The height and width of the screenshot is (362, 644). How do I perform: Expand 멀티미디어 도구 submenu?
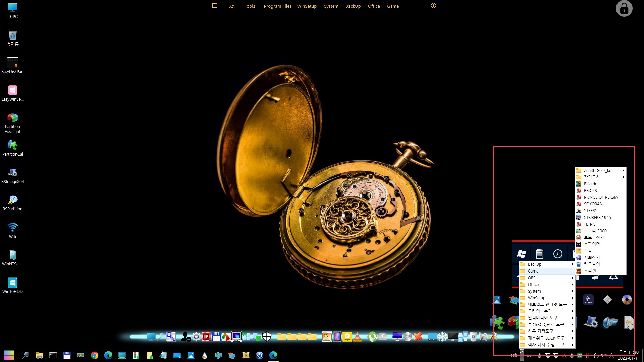[x=547, y=318]
